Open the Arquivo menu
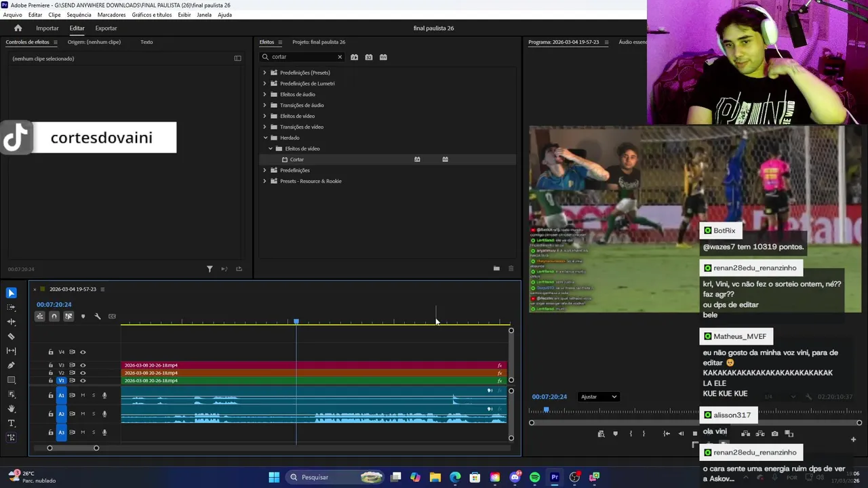Image resolution: width=868 pixels, height=488 pixels. click(x=12, y=15)
